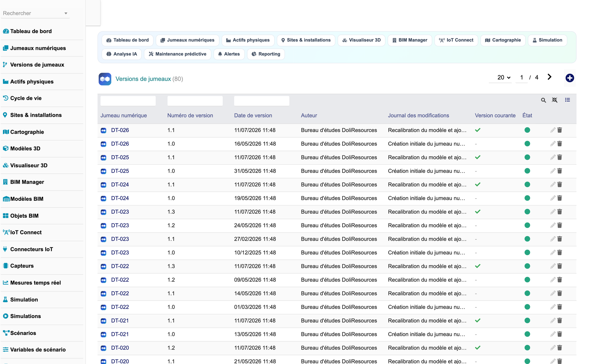Screen dimensions: 589x364
Task: Click the Versions de jumeaux module icon
Action: click(x=105, y=79)
